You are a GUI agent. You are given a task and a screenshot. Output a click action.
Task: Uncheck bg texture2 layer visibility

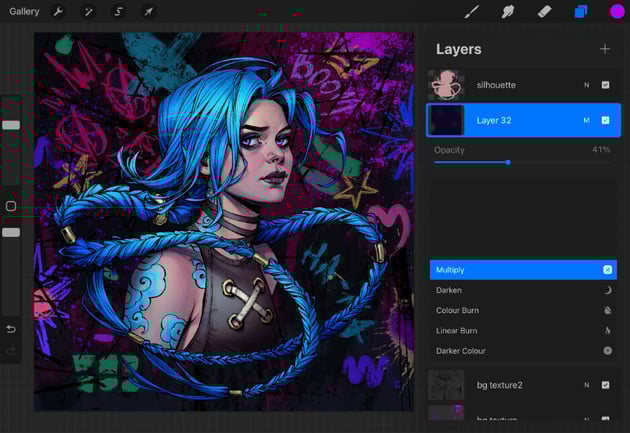[x=605, y=385]
